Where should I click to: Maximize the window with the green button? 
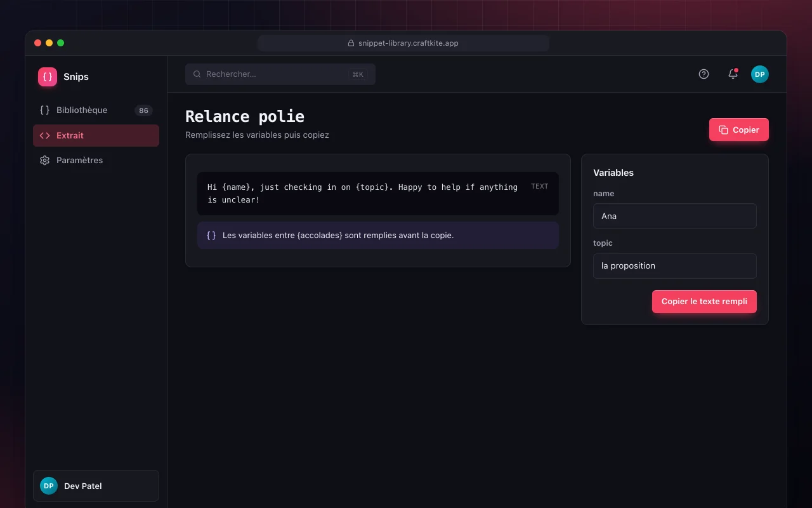[x=61, y=43]
